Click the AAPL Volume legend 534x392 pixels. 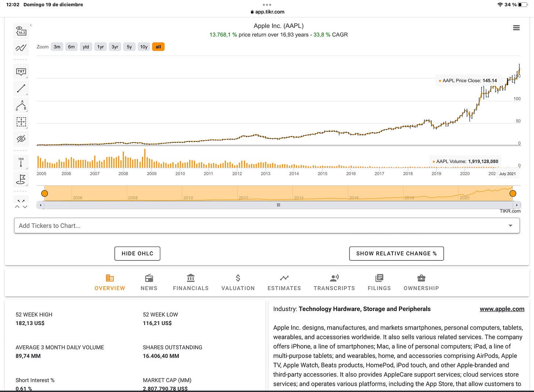point(465,161)
